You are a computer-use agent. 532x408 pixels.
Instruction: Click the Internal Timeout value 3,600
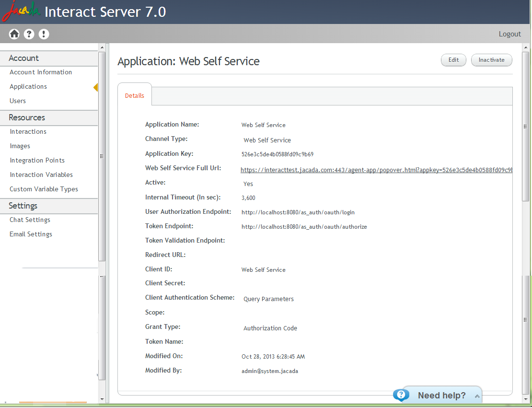pos(248,198)
